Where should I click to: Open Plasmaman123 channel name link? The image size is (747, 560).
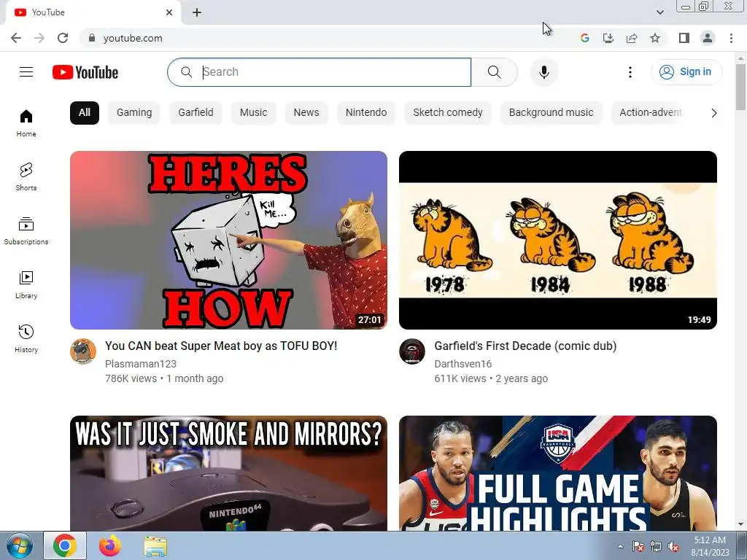[x=141, y=364]
